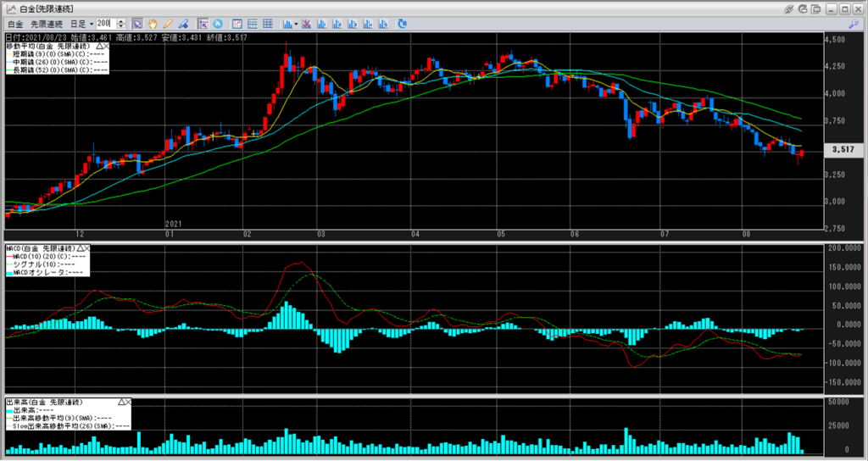Click the link chain icon in title bar
Image resolution: width=868 pixels, height=461 pixels.
pos(789,8)
